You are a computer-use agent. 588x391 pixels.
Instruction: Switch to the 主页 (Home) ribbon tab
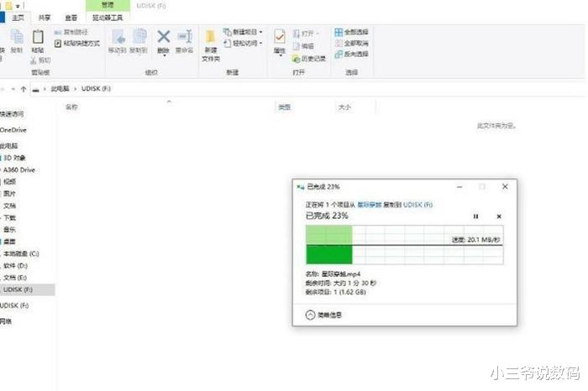click(18, 18)
